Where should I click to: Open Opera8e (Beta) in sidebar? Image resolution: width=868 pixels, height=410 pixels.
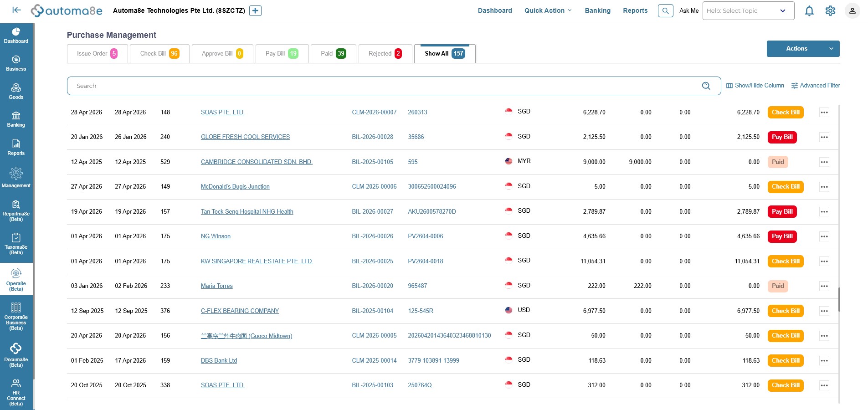pyautogui.click(x=16, y=279)
